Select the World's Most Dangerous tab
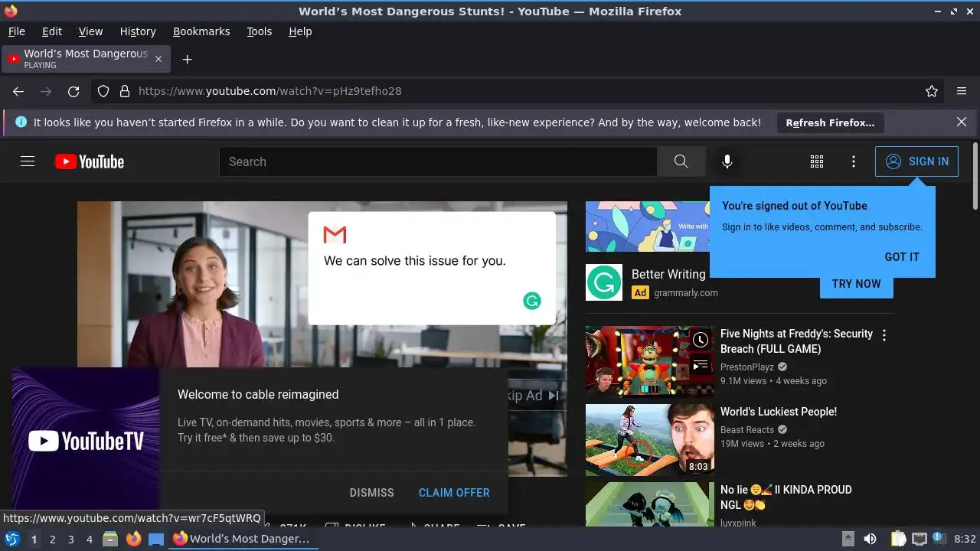This screenshot has height=551, width=980. coord(86,59)
